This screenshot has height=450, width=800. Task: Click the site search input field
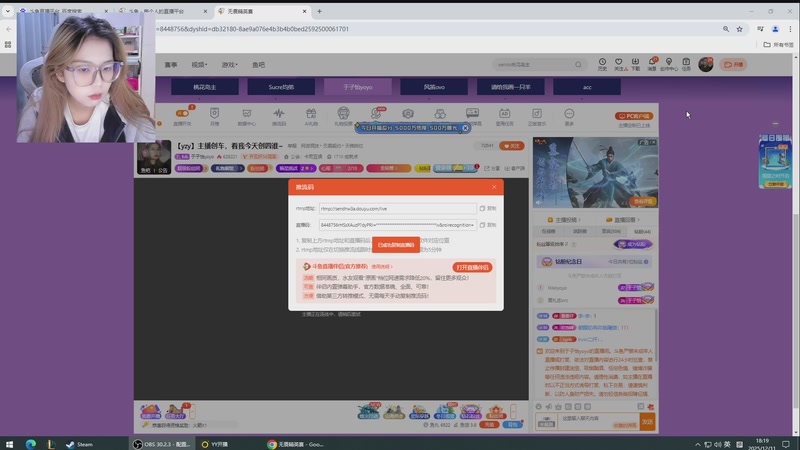tap(534, 65)
